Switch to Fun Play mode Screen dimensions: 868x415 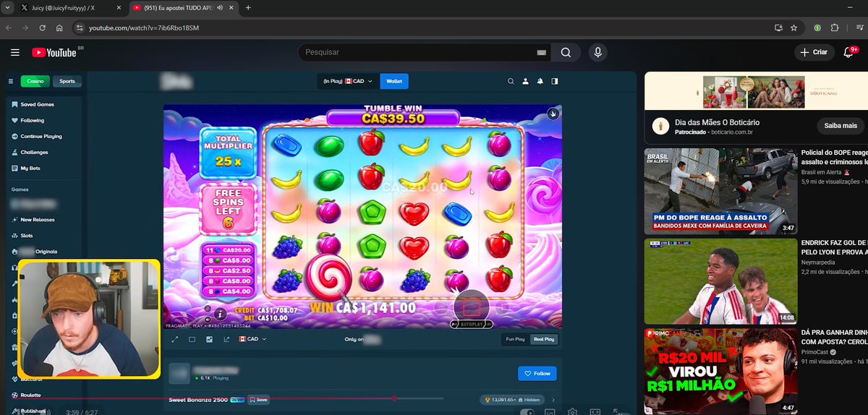[x=515, y=339]
